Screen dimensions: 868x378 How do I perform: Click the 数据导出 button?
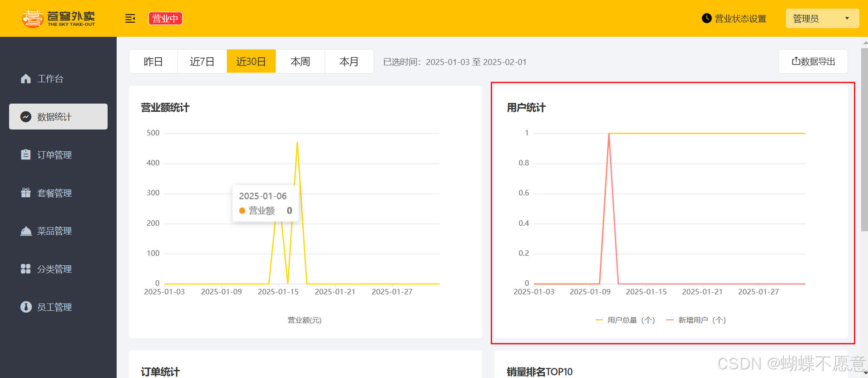[x=813, y=61]
